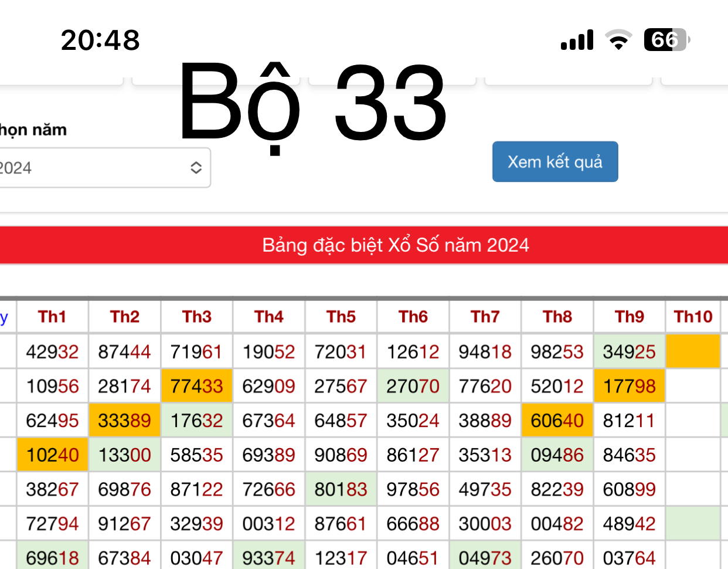
Task: Click orange highlighted cell 33389
Action: pyautogui.click(x=124, y=421)
